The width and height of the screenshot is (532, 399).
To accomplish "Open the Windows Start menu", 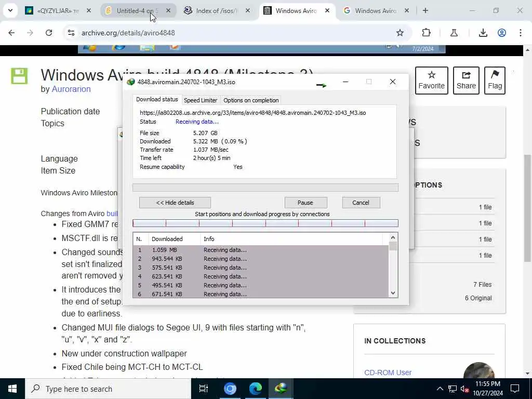I will click(12, 389).
